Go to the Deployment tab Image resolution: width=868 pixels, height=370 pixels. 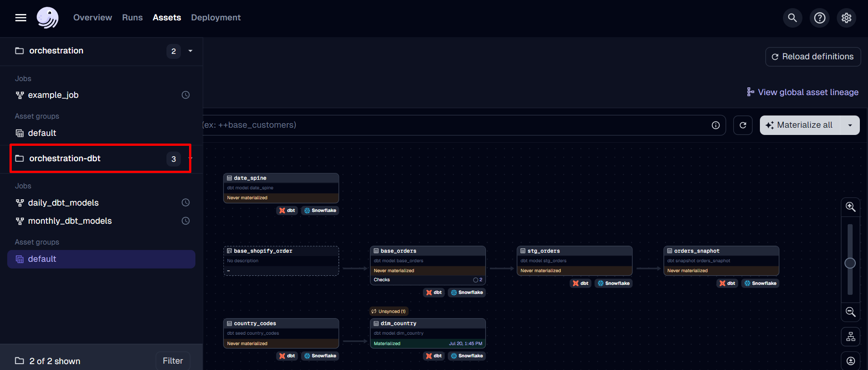[x=216, y=18]
